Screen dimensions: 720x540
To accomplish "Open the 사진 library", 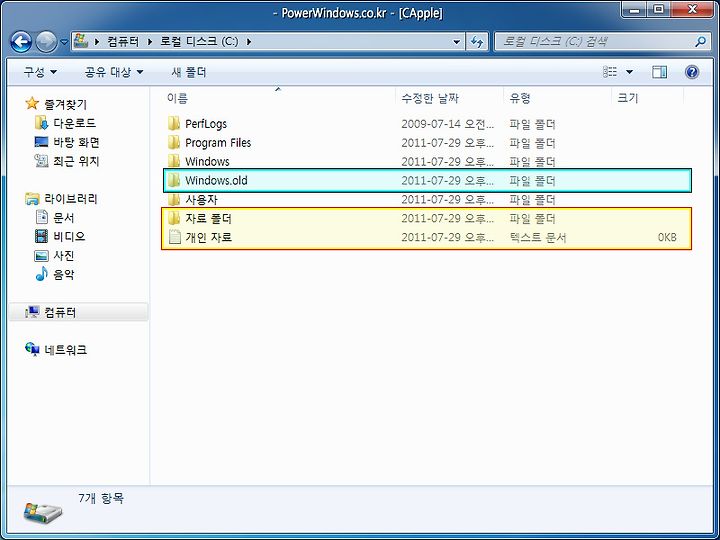I will point(63,255).
